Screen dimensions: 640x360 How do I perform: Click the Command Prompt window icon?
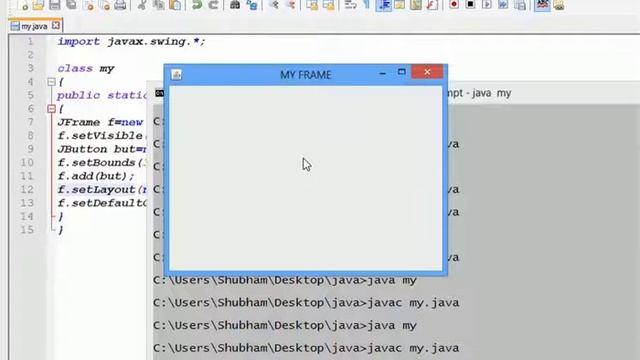pos(159,93)
